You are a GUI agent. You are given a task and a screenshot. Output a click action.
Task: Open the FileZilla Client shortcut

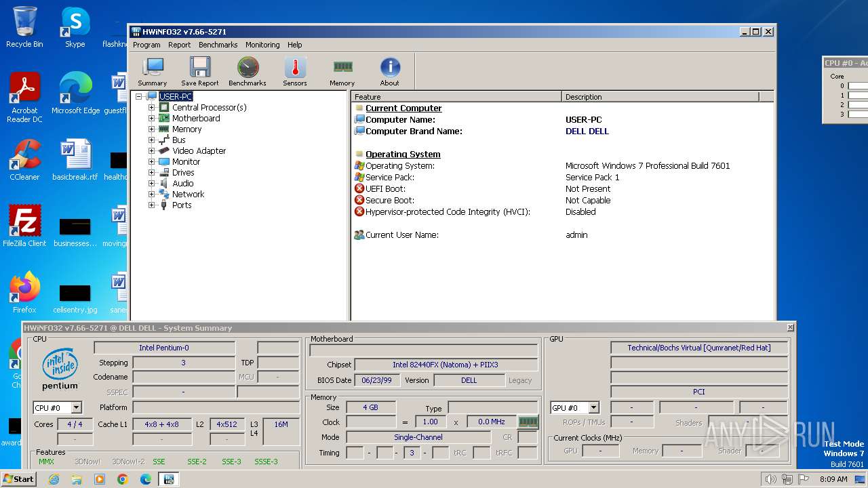pos(24,226)
